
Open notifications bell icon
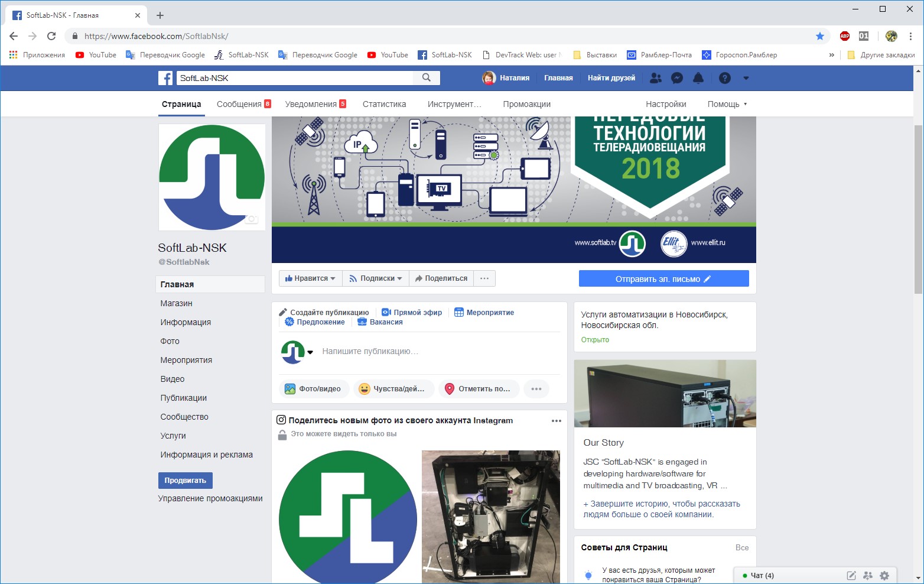click(x=698, y=78)
